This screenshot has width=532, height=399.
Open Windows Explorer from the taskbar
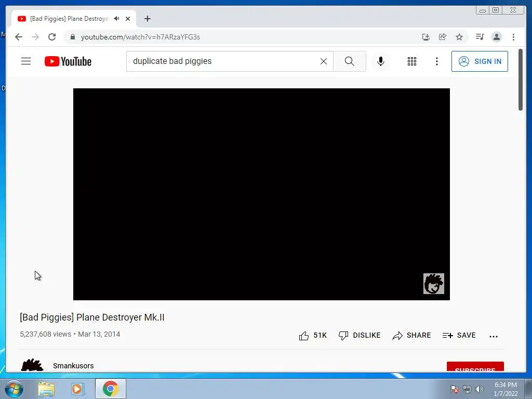pyautogui.click(x=46, y=389)
